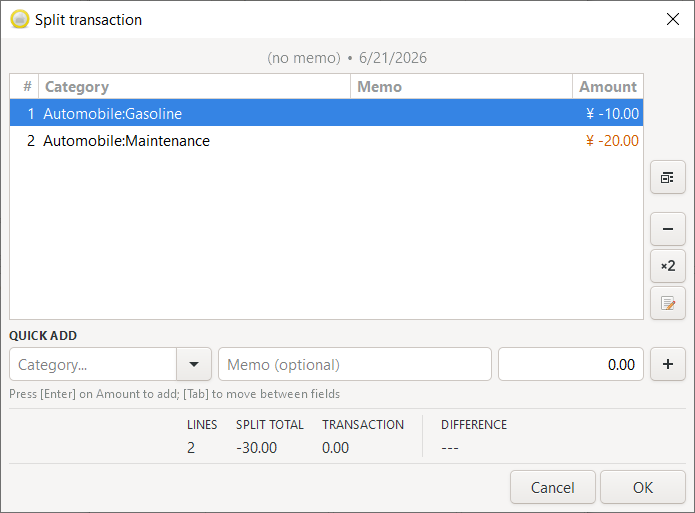Close the Split transaction dialog
This screenshot has width=695, height=513.
point(672,19)
